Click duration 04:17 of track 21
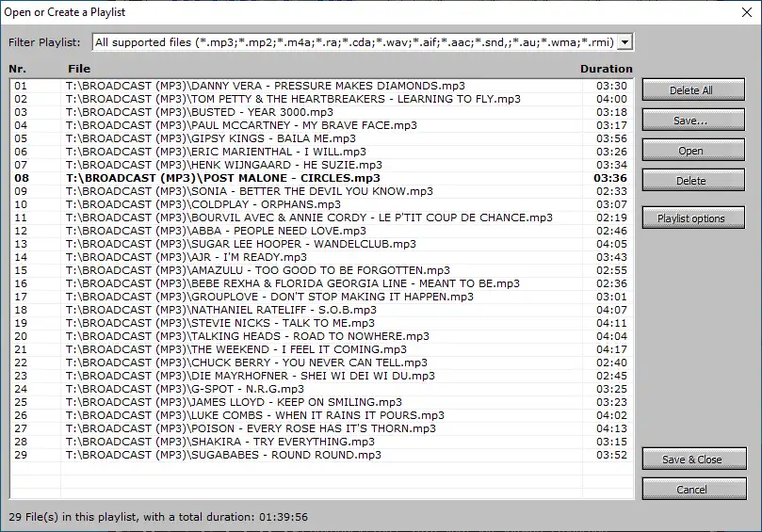762x532 pixels. click(x=612, y=349)
